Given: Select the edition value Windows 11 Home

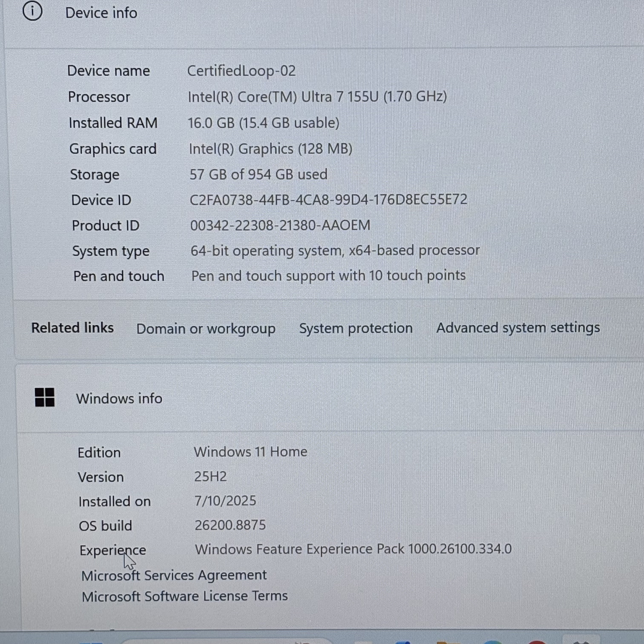Looking at the screenshot, I should coord(251,452).
